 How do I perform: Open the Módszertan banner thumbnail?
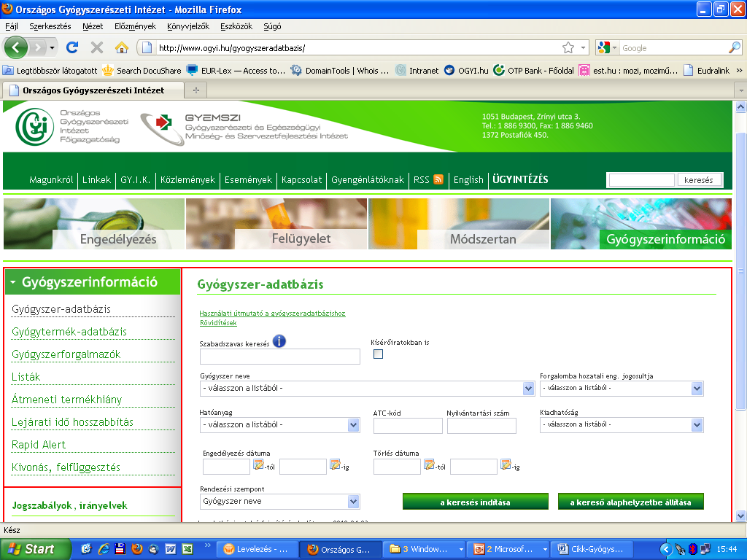point(459,224)
